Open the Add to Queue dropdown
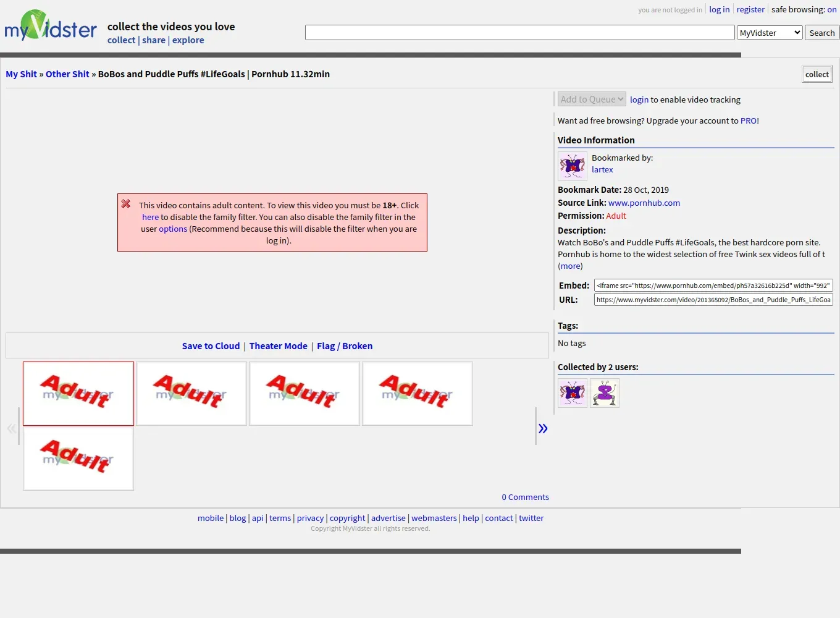The image size is (840, 618). pyautogui.click(x=592, y=99)
